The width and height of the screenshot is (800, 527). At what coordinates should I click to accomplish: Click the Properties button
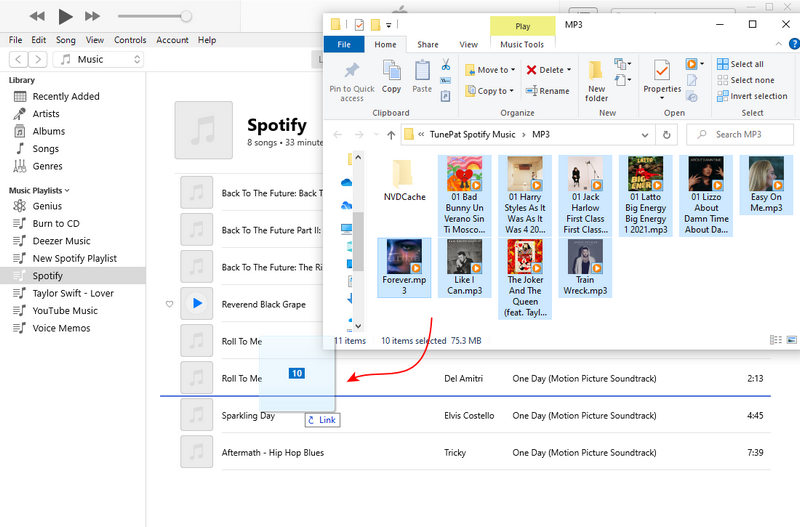(662, 78)
